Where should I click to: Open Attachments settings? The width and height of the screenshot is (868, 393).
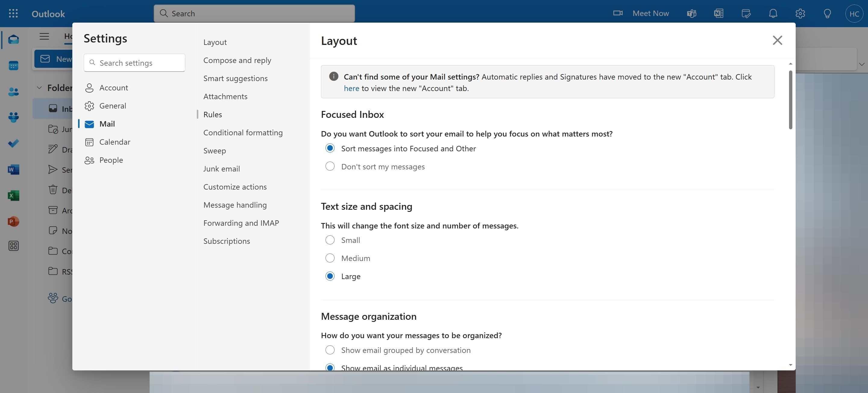pyautogui.click(x=225, y=96)
